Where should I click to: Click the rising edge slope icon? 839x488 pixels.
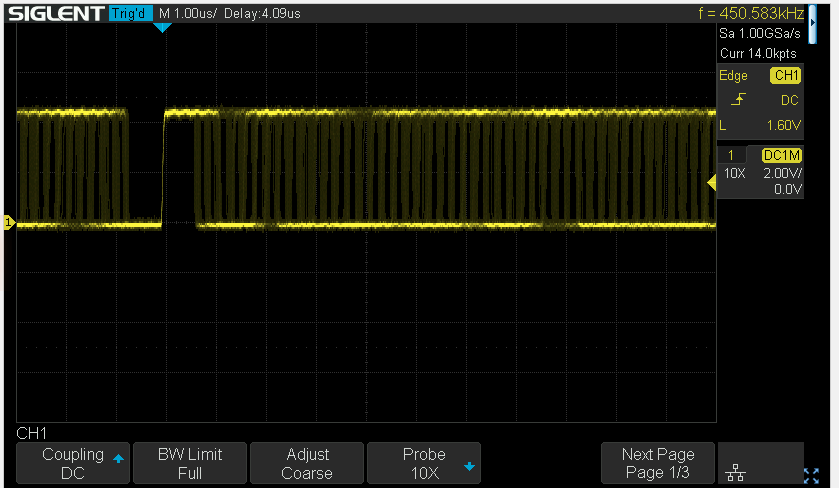click(x=738, y=100)
